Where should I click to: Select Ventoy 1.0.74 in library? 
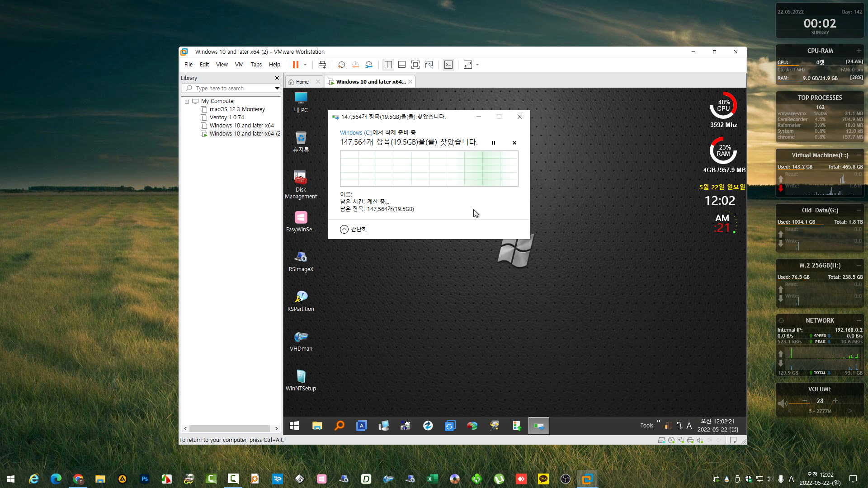tap(226, 117)
